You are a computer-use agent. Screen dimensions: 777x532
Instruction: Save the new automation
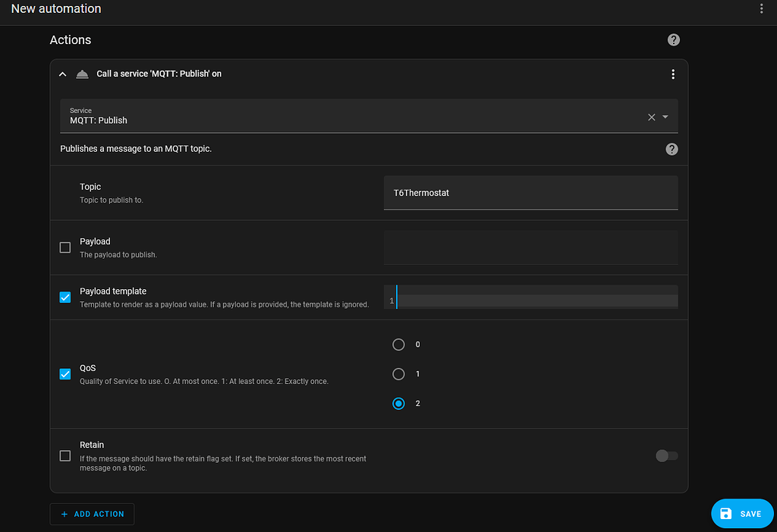click(742, 513)
